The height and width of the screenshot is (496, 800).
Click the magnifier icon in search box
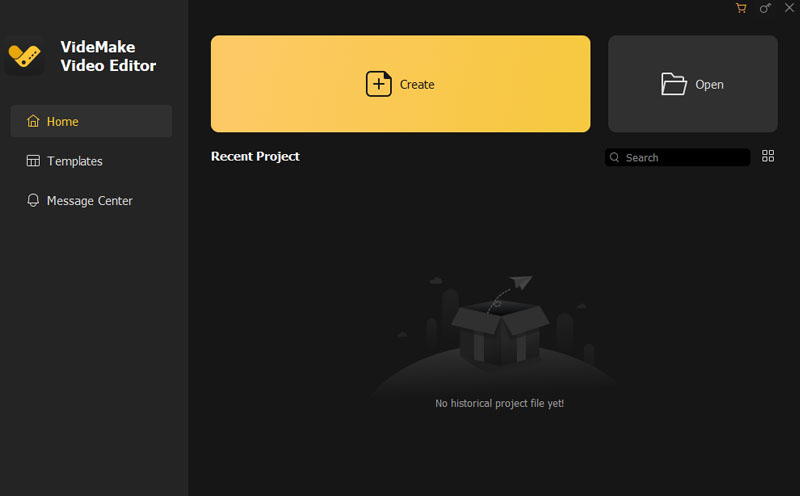coord(614,157)
